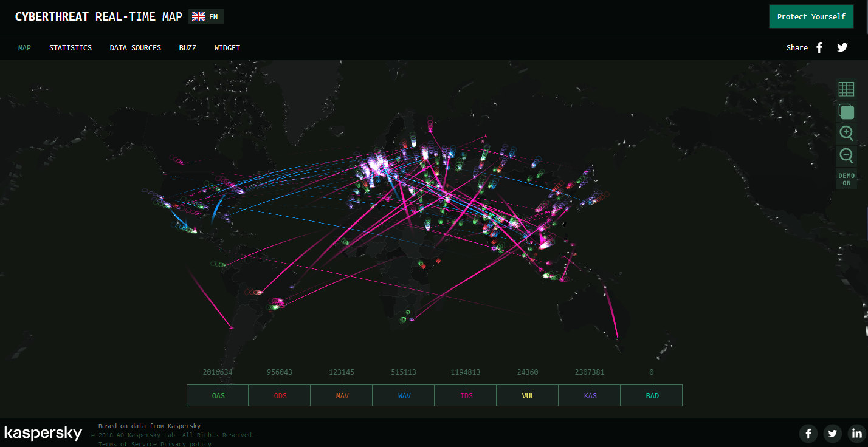Screen dimensions: 868x447
Task: Select the MAP tab
Action: tap(24, 47)
